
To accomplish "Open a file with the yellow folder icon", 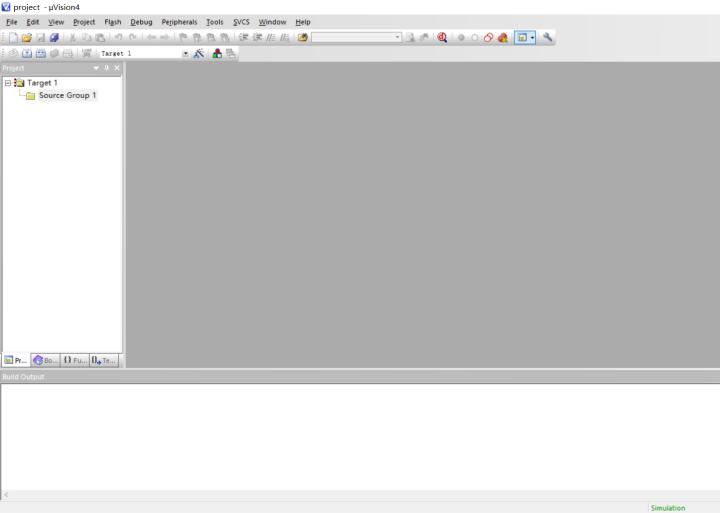I will (27, 38).
